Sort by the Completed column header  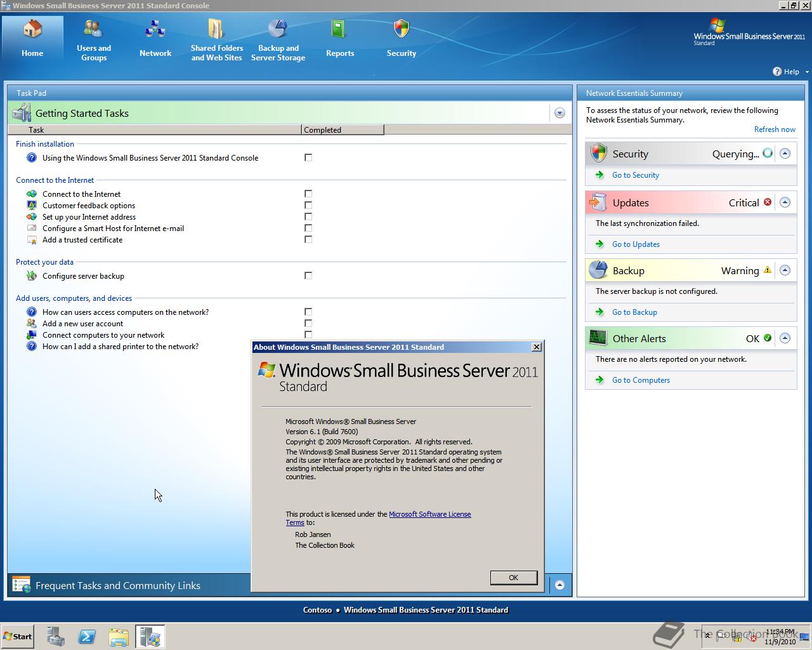(343, 129)
